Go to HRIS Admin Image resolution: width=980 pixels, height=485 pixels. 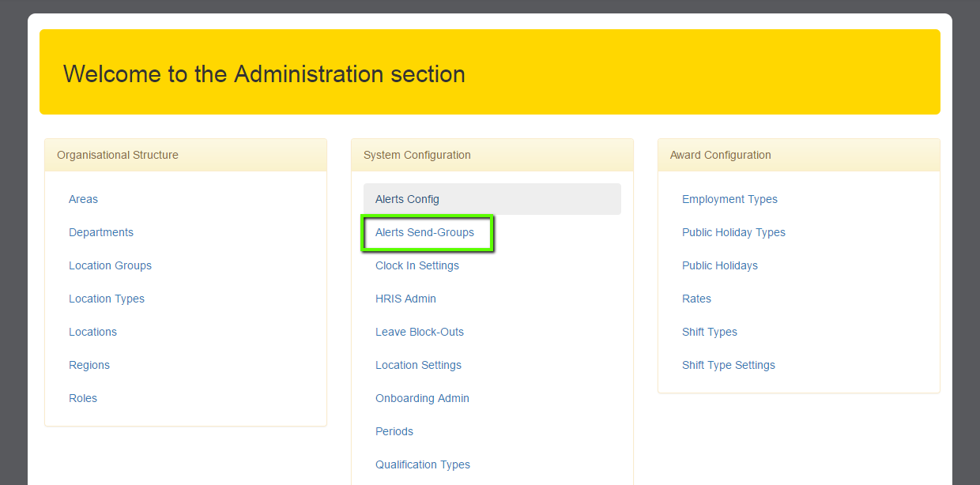[x=405, y=299]
